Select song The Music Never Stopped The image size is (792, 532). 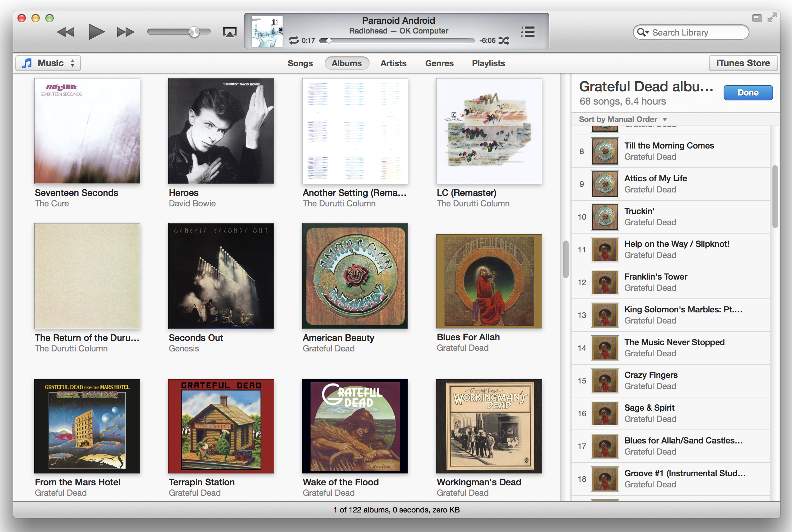(x=671, y=348)
